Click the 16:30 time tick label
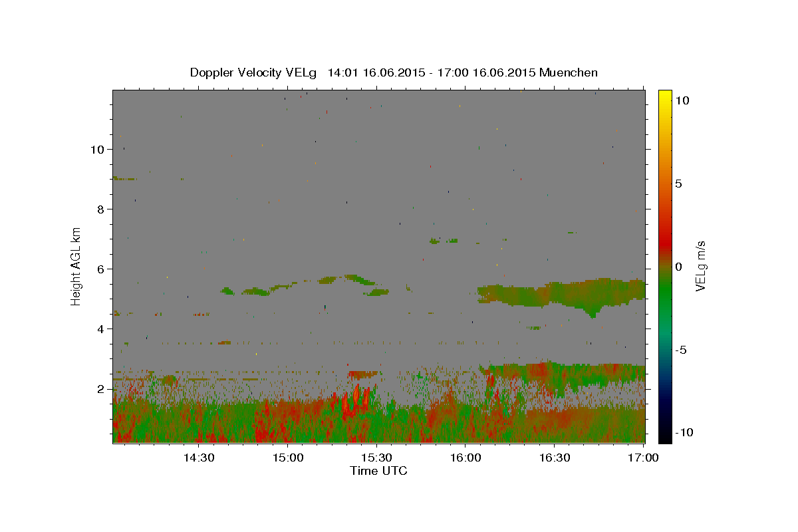 pyautogui.click(x=555, y=458)
